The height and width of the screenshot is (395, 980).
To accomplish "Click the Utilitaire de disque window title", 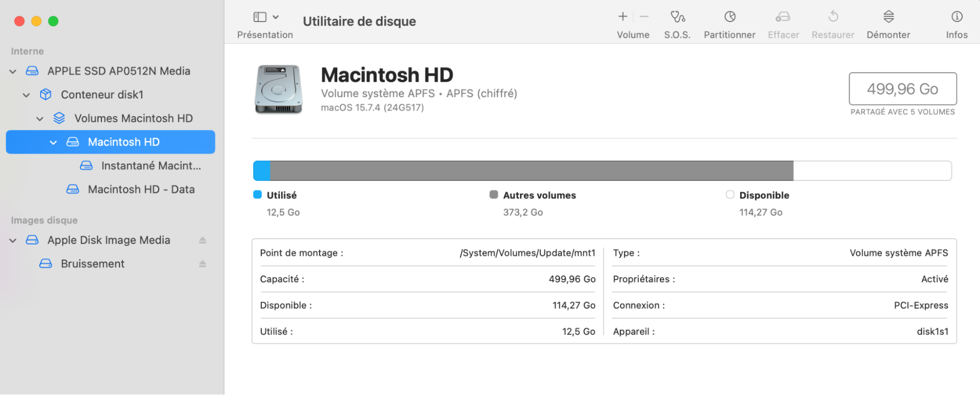I will pos(359,21).
